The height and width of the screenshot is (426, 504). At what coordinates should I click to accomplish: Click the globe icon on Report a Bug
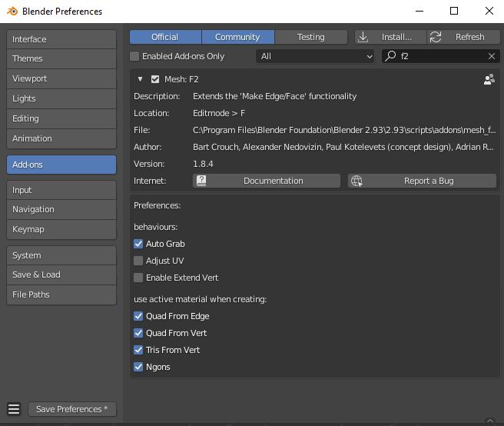click(356, 181)
